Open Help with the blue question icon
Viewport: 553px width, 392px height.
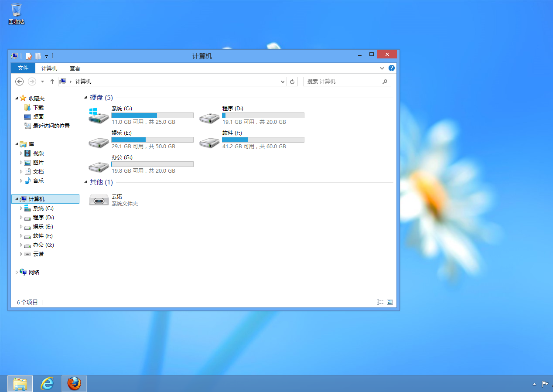coord(392,68)
